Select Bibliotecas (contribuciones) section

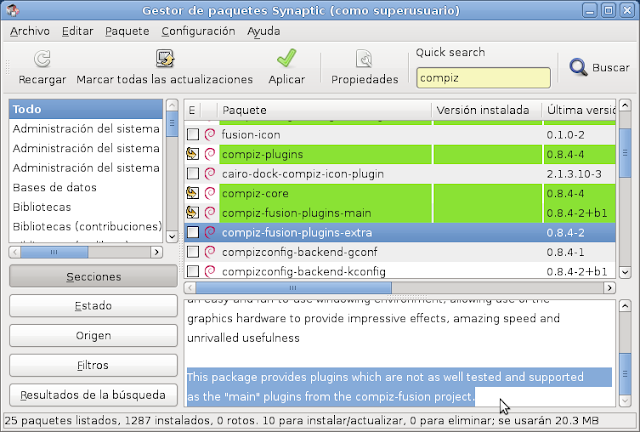tap(86, 227)
